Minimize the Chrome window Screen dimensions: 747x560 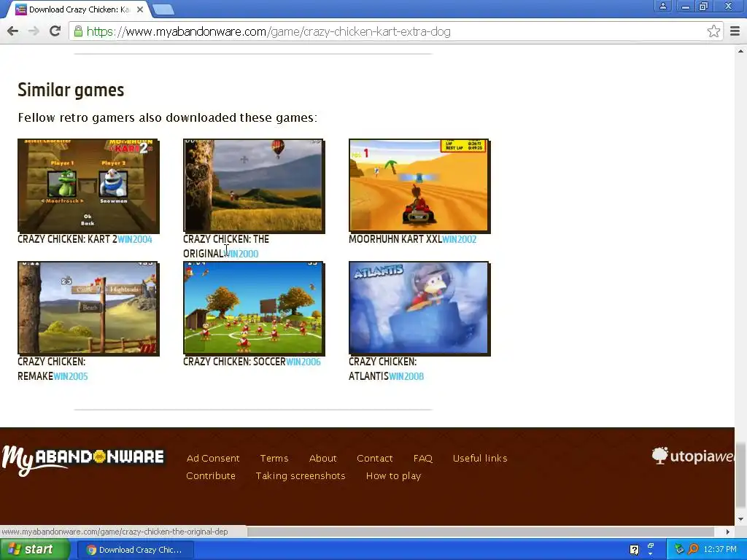(685, 6)
